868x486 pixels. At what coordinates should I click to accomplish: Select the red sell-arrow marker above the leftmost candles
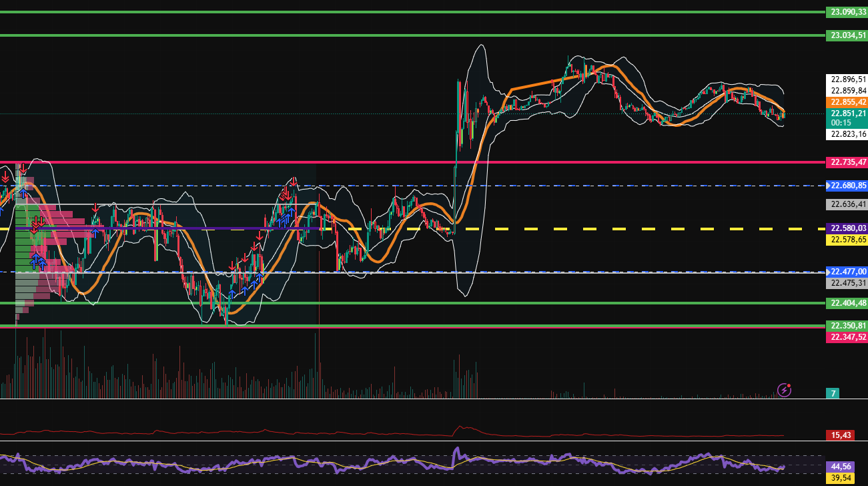(x=5, y=177)
